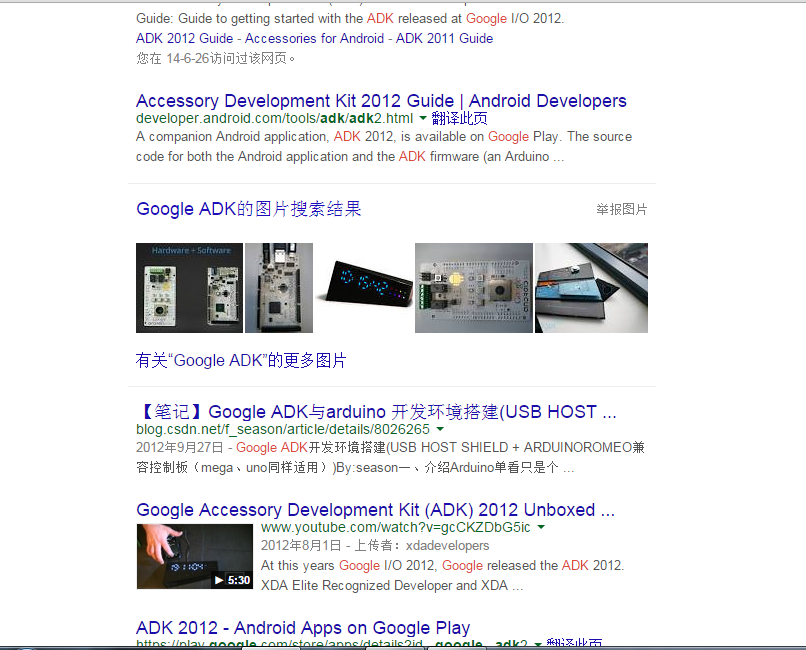Expand dropdown arrow beside developer.android.com URL
This screenshot has width=806, height=650.
[x=423, y=118]
